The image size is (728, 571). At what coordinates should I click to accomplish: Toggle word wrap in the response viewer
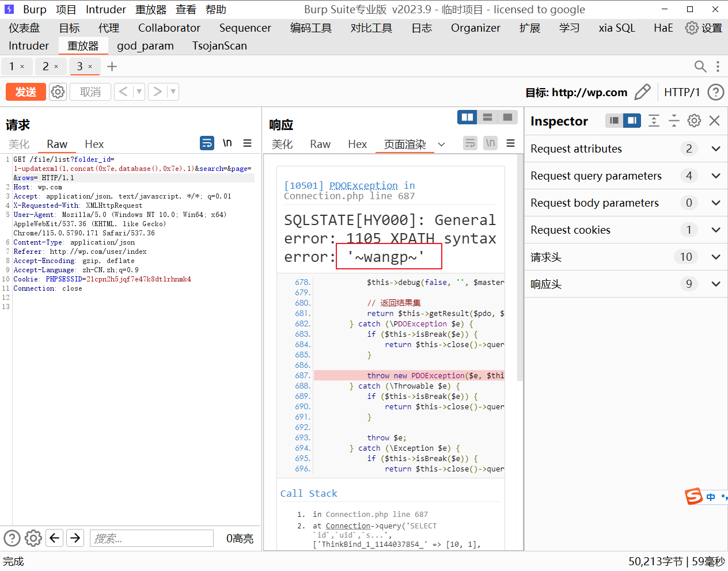470,143
